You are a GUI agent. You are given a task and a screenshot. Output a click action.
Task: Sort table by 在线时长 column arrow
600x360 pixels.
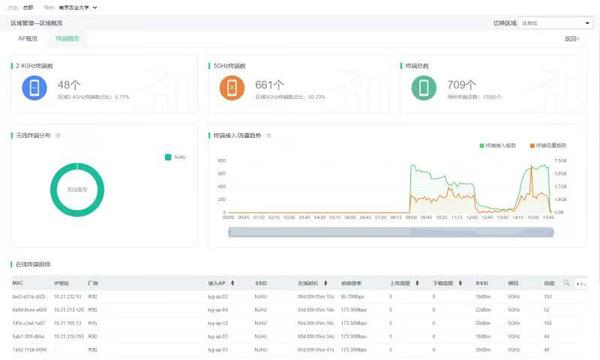pyautogui.click(x=326, y=283)
